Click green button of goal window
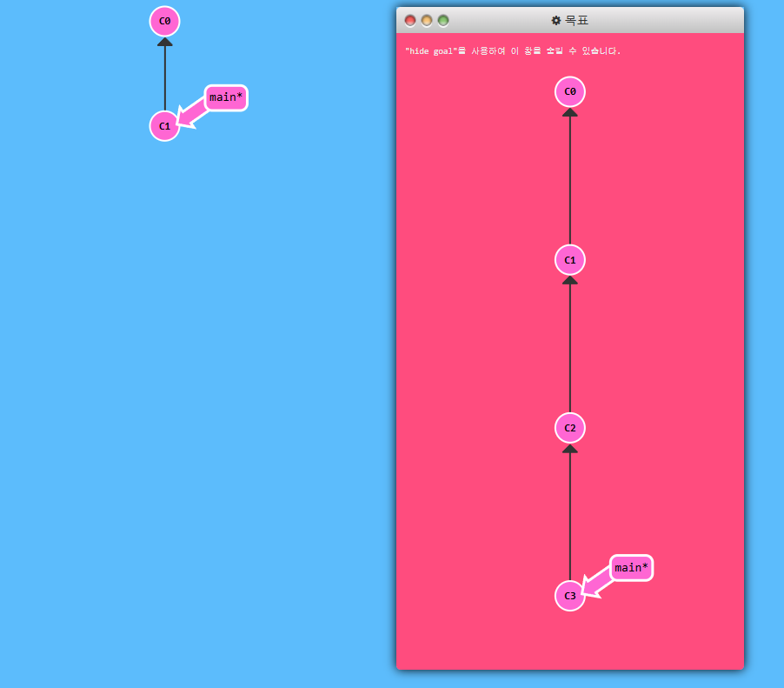 tap(443, 21)
